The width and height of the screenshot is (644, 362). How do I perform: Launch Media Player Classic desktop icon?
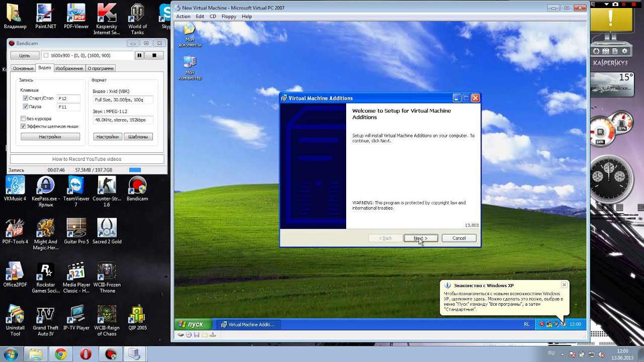pyautogui.click(x=76, y=278)
